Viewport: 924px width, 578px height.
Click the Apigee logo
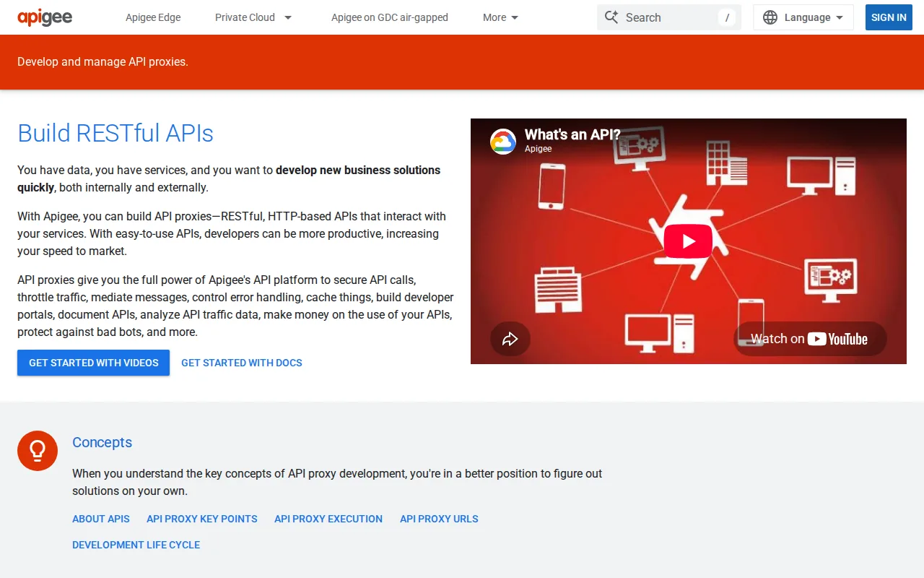click(x=45, y=17)
